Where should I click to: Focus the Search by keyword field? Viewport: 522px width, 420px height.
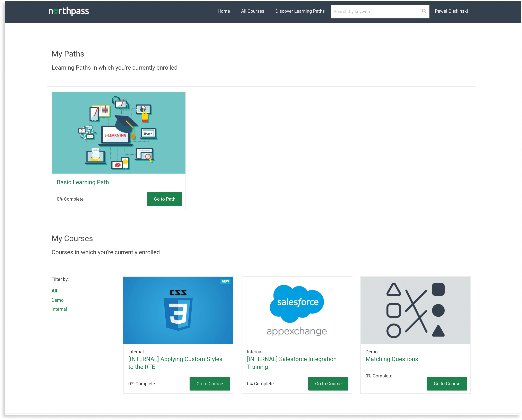pos(375,11)
